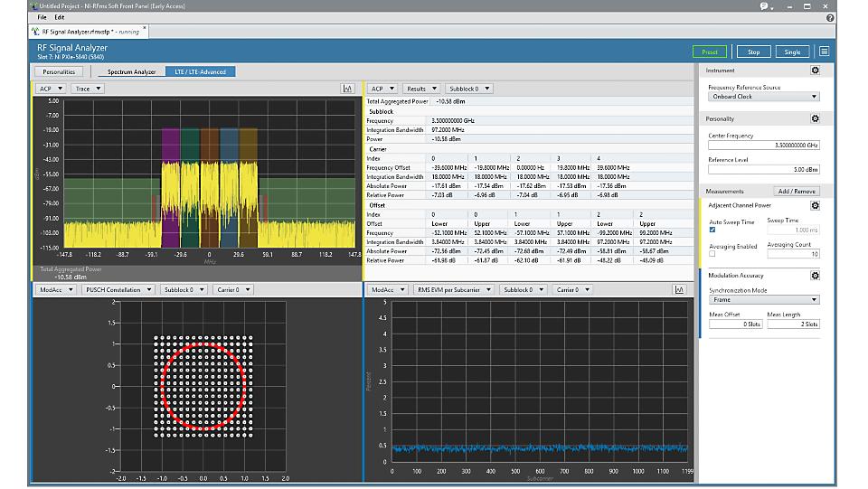Open ModAcc dropdown in EVM pane
868x489 pixels.
click(388, 289)
